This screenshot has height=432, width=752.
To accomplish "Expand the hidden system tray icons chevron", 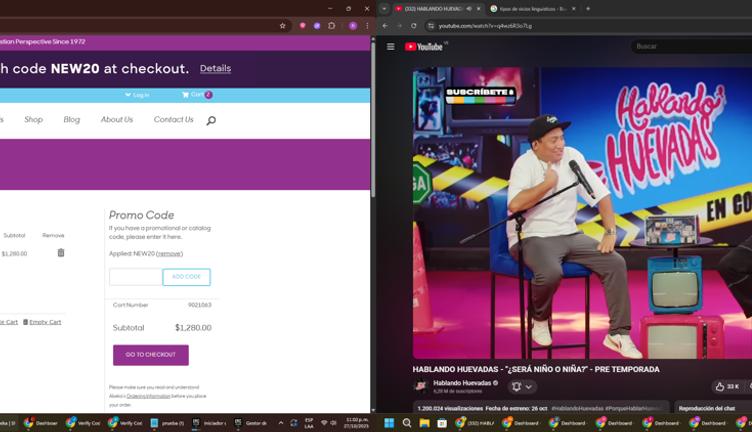I will (x=281, y=423).
